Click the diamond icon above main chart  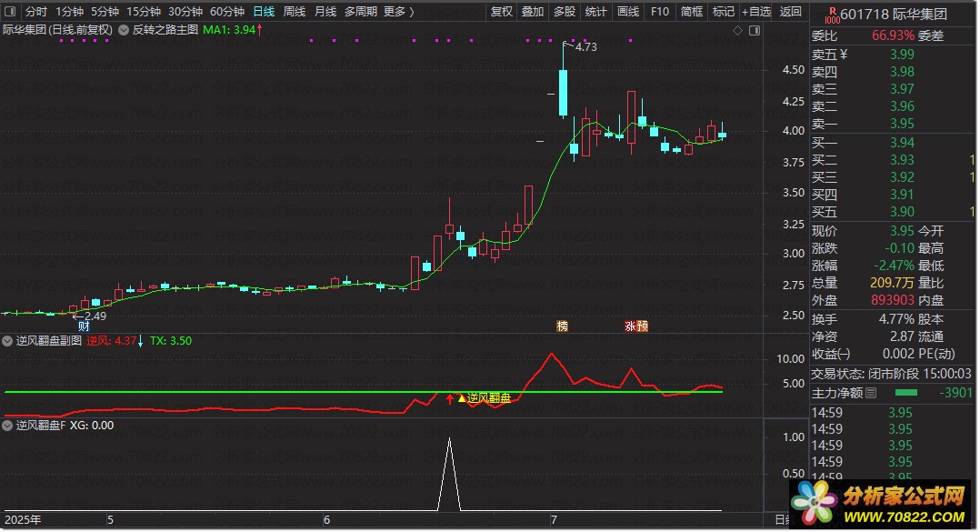click(737, 30)
